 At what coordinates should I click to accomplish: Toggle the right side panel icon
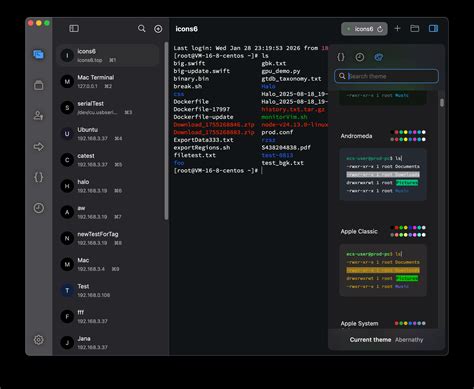(433, 29)
